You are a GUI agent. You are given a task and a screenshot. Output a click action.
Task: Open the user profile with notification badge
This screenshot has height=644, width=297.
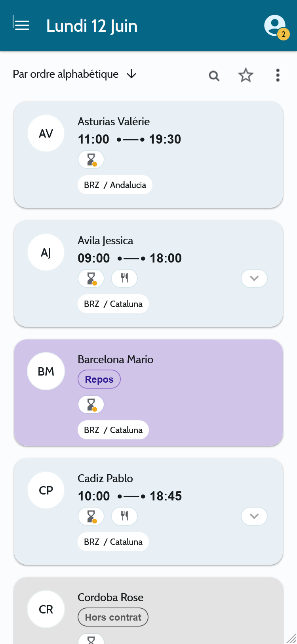click(x=276, y=27)
